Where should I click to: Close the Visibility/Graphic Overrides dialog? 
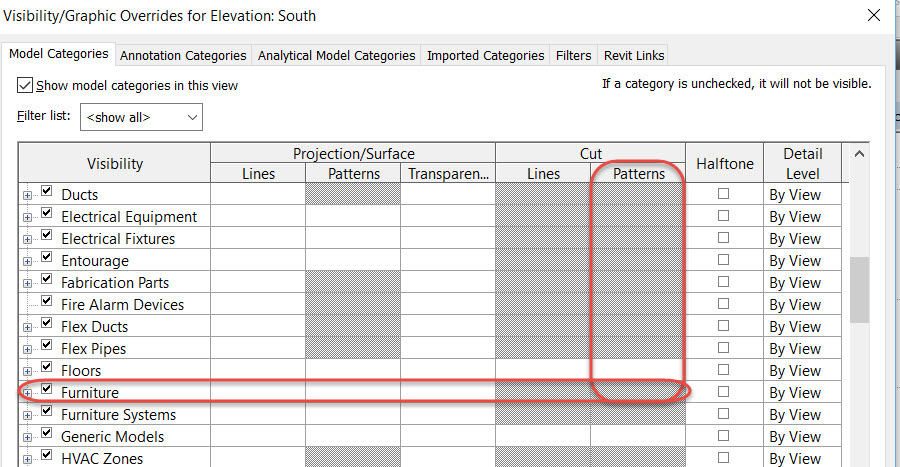click(x=874, y=15)
